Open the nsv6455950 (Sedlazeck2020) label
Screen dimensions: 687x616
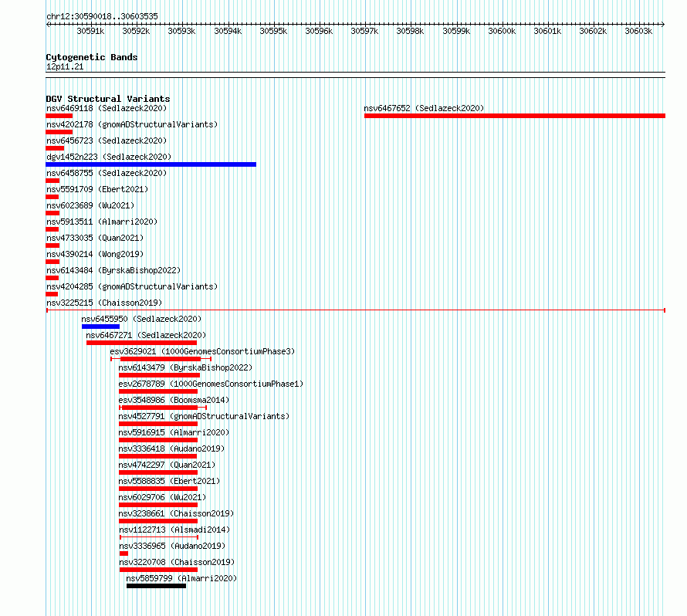coord(141,319)
